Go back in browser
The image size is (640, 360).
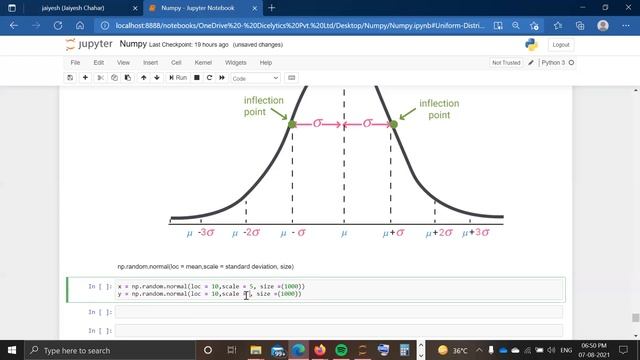pos(13,25)
